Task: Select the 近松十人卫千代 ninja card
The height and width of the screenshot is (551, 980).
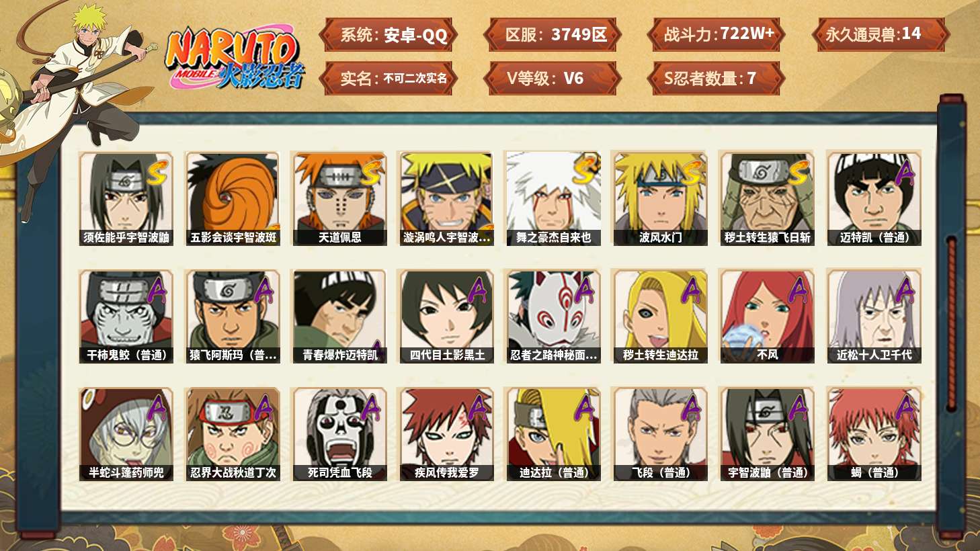Action: coord(874,316)
